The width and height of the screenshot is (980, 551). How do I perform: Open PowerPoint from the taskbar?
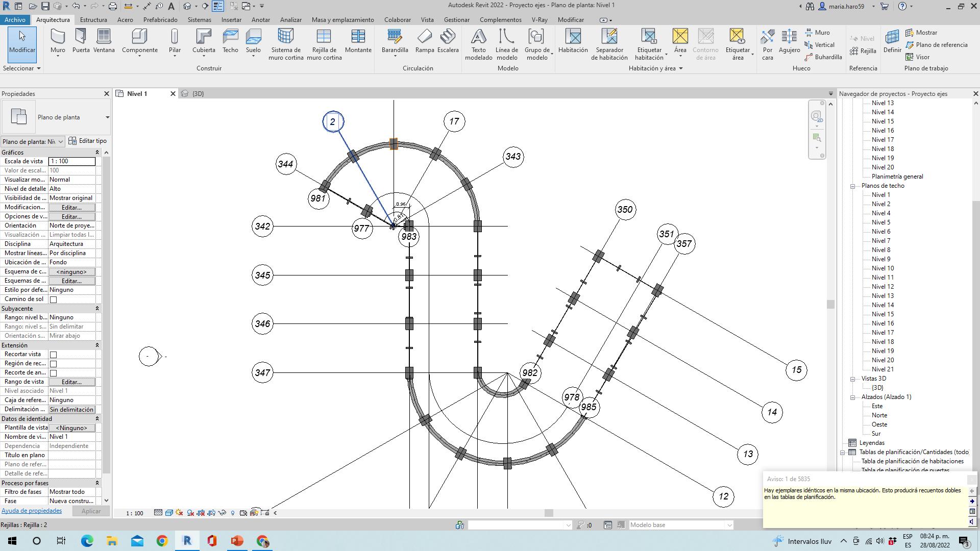tap(237, 541)
